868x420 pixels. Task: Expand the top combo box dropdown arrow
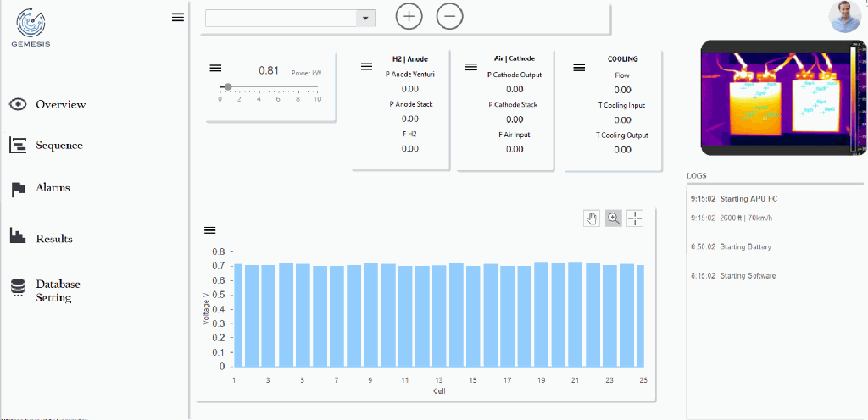(x=366, y=18)
